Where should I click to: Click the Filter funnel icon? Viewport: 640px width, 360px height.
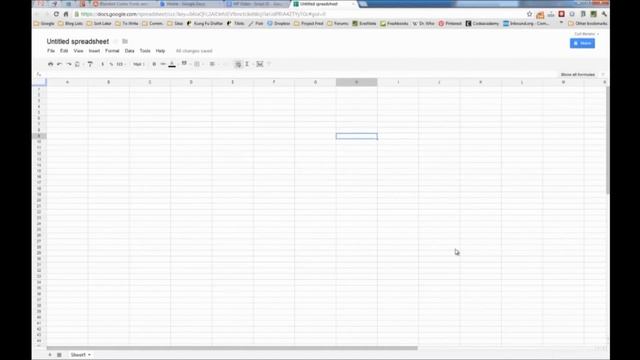(x=269, y=64)
